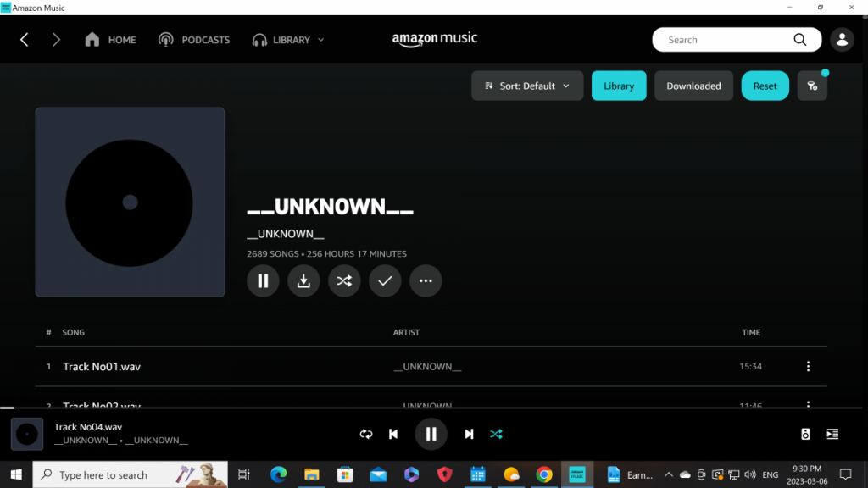Click now playing thumbnail in player bar
The width and height of the screenshot is (868, 488).
[x=27, y=435]
